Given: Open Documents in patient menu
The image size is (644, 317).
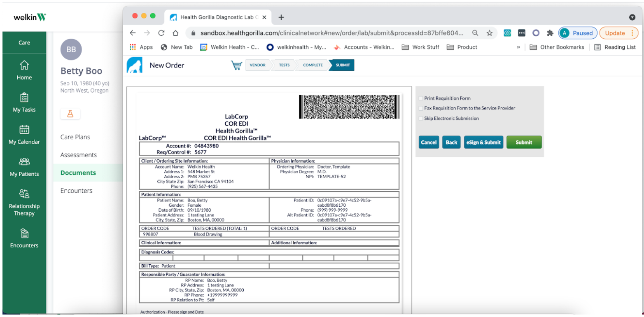Looking at the screenshot, I should [x=78, y=173].
